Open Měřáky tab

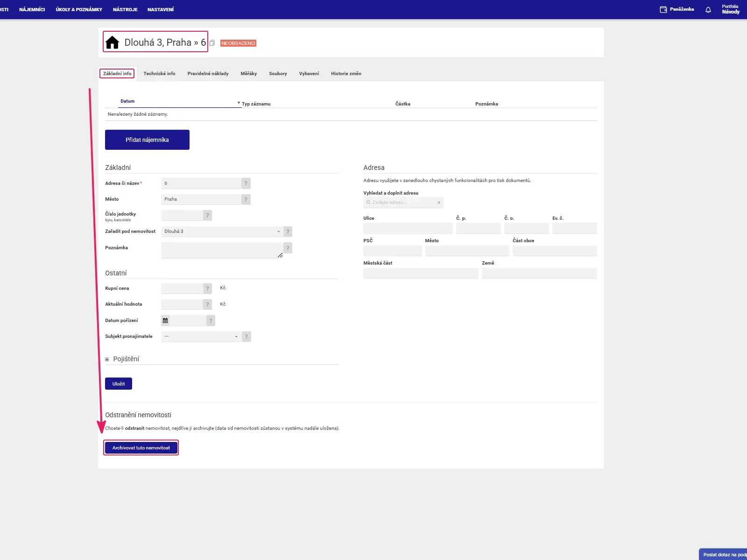pos(249,74)
